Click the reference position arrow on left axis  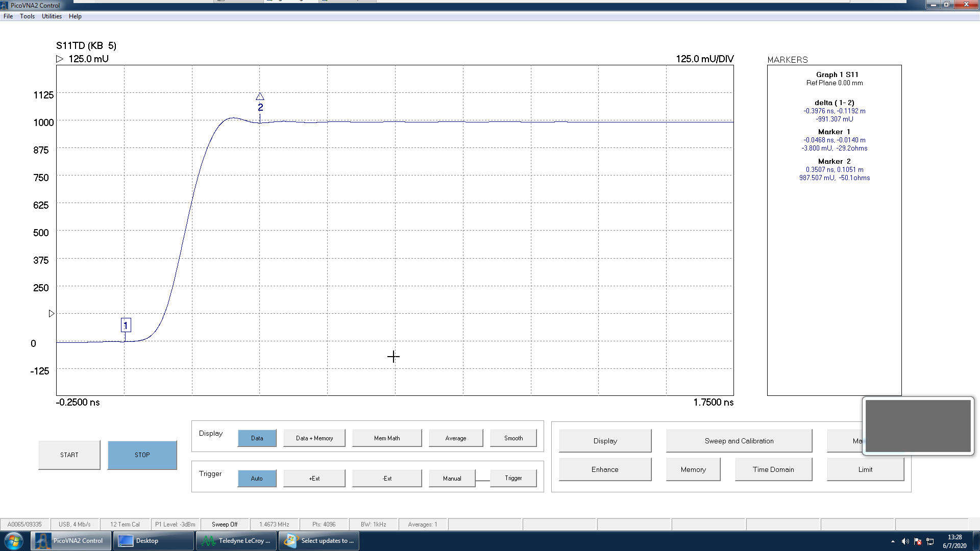pyautogui.click(x=52, y=313)
